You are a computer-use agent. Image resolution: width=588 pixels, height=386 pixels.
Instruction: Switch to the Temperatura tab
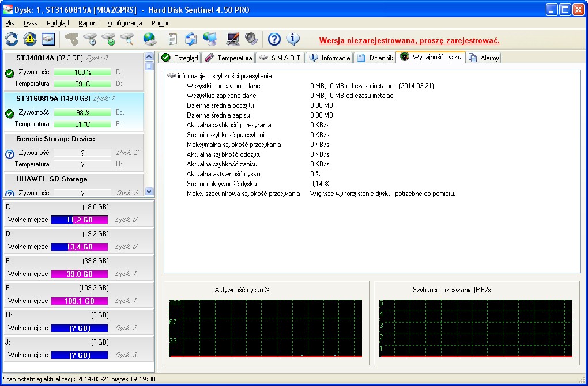point(229,58)
